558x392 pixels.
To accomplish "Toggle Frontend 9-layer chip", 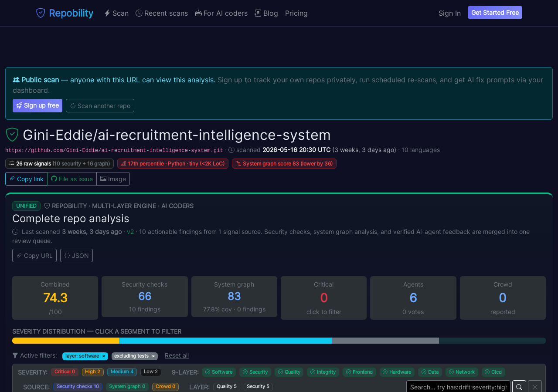I will point(359,372).
